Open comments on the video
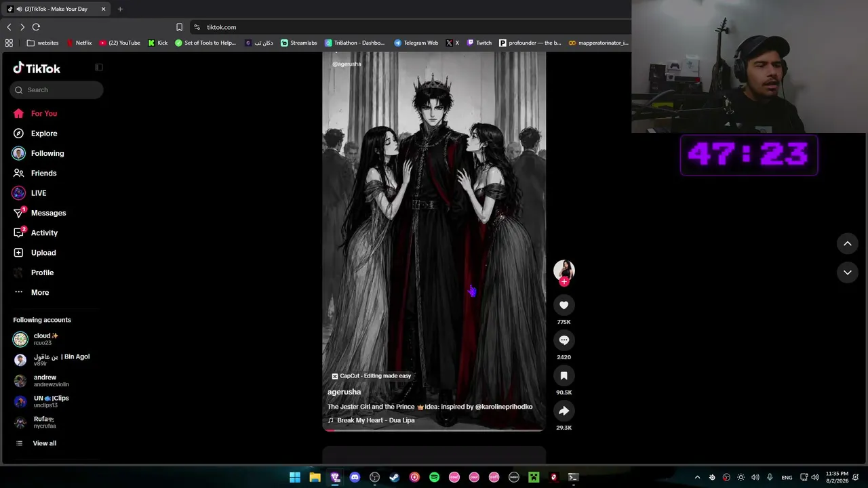868x488 pixels. click(x=564, y=341)
